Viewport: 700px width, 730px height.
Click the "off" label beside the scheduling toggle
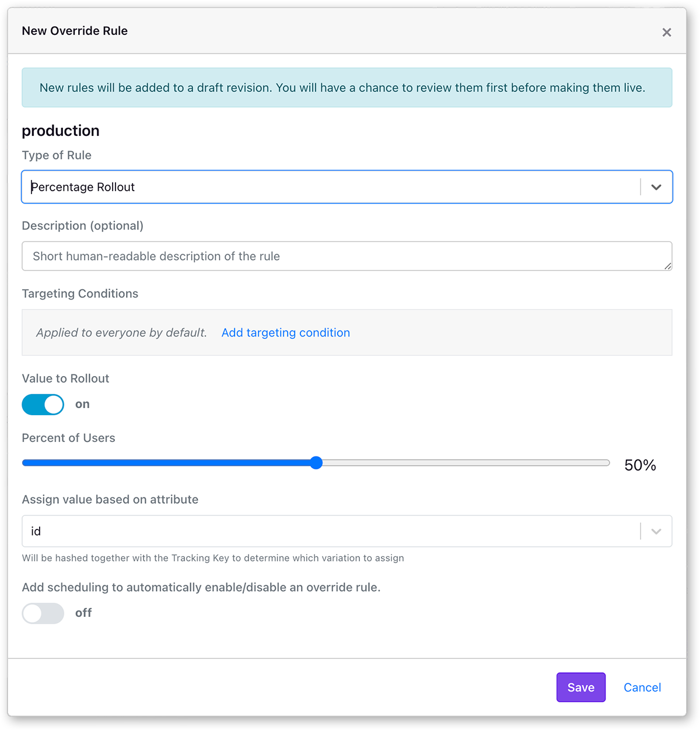click(83, 613)
